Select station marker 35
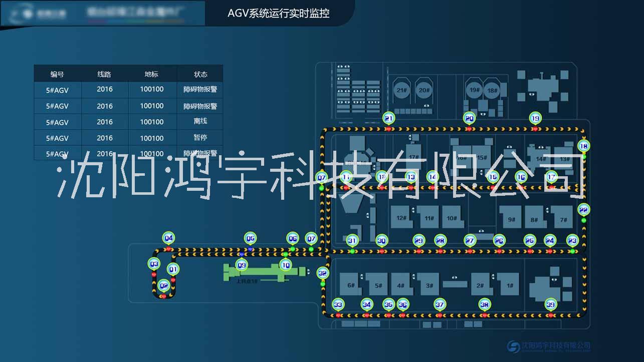 (x=388, y=304)
